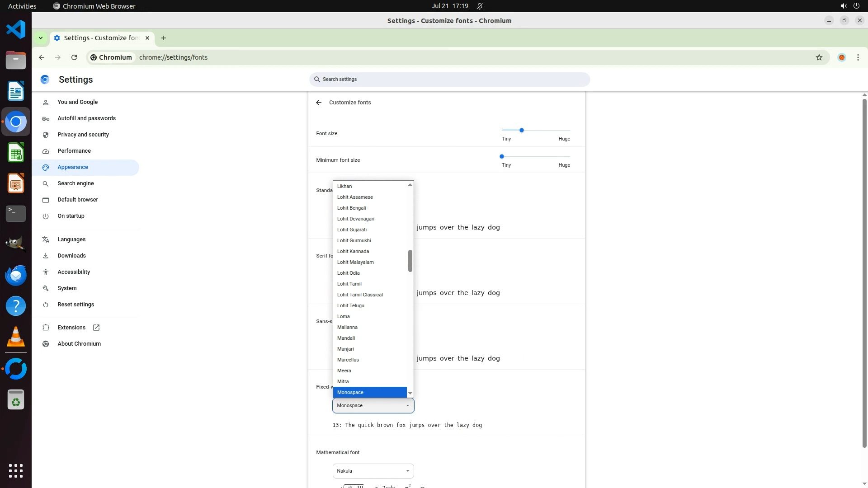868x488 pixels.
Task: Click the Minimum font size slider handle
Action: pyautogui.click(x=501, y=156)
